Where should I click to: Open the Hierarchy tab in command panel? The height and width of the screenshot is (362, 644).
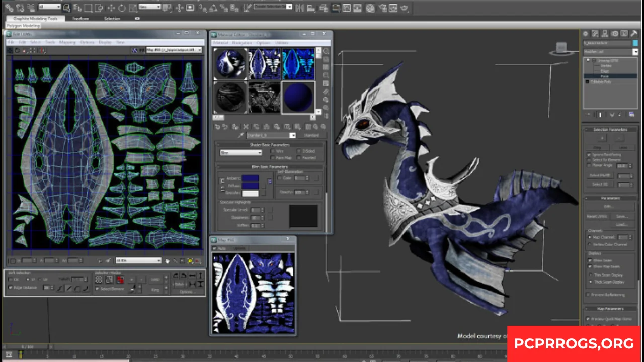click(605, 34)
